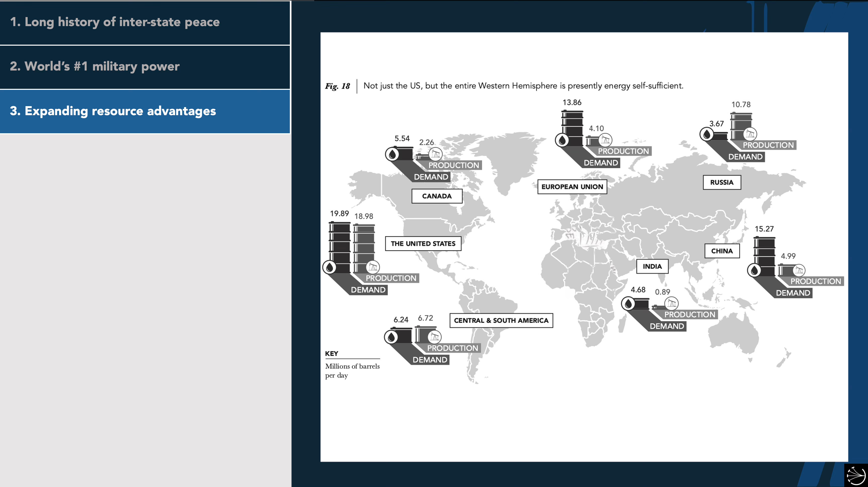Click India's pumpjack production icon

coord(672,303)
